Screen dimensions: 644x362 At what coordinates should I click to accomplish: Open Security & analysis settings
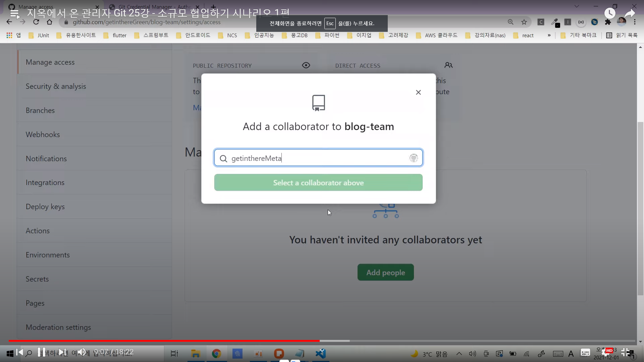95,86
